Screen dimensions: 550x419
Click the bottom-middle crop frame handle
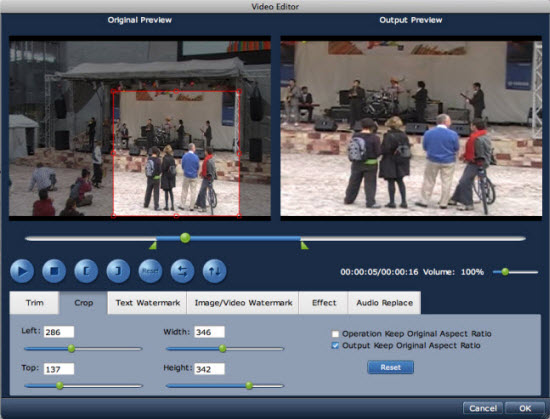point(176,216)
